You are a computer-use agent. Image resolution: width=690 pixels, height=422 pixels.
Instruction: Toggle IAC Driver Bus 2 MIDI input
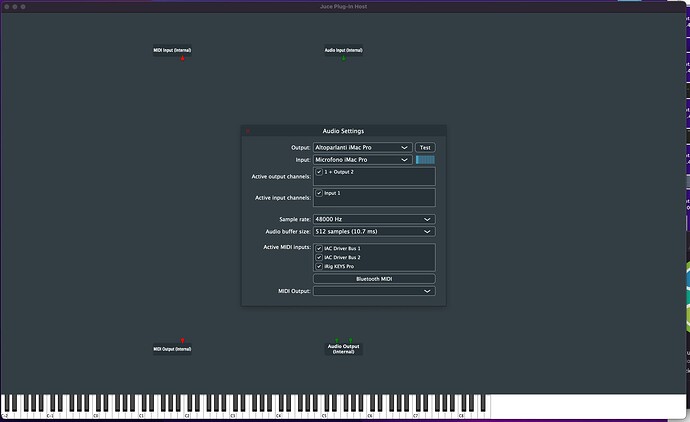click(319, 257)
